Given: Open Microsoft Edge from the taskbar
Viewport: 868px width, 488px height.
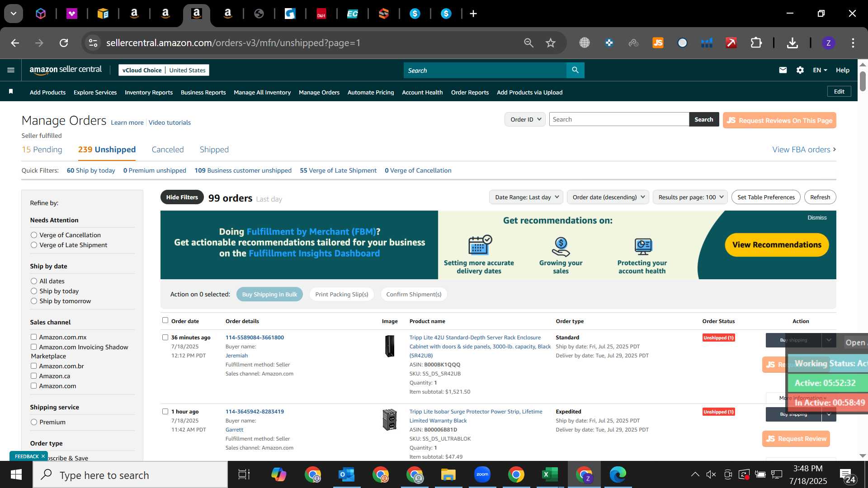Looking at the screenshot, I should pos(618,474).
